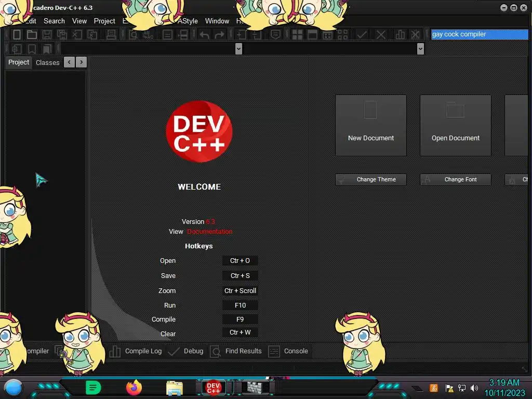Click the Rebuild All toolbar icon
Viewport: 532px width, 399px height.
pyautogui.click(x=343, y=34)
